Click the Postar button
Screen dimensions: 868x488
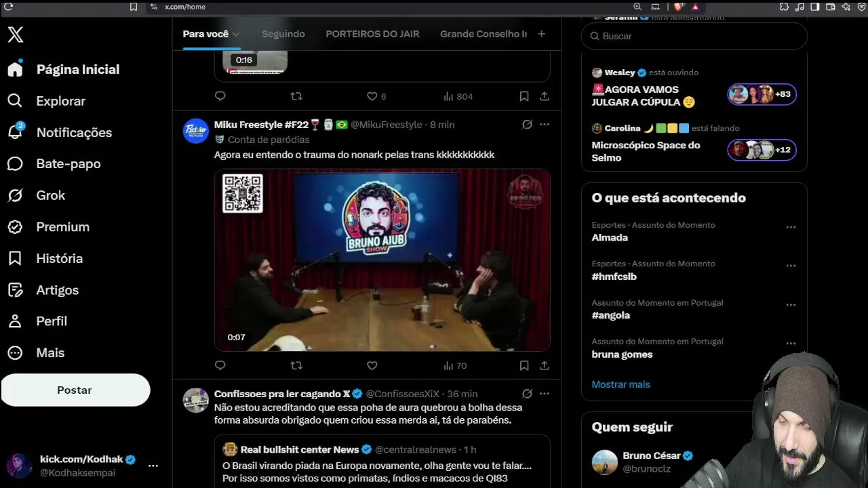(x=75, y=390)
